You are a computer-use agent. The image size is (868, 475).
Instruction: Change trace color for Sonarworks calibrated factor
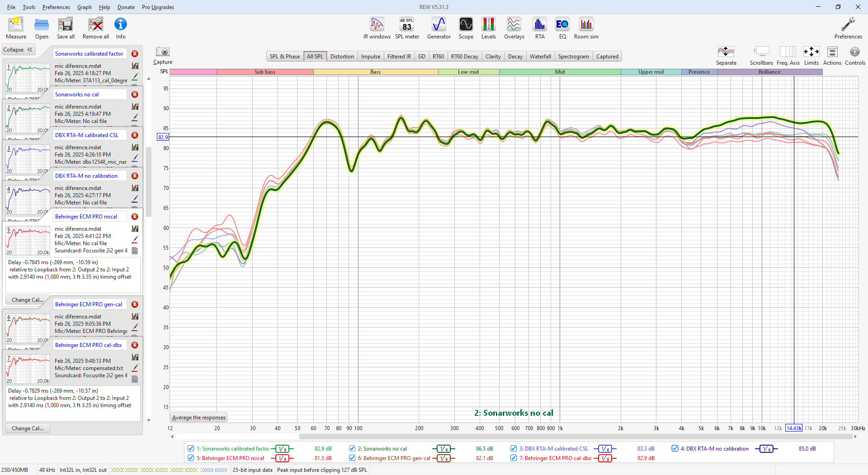tap(135, 76)
